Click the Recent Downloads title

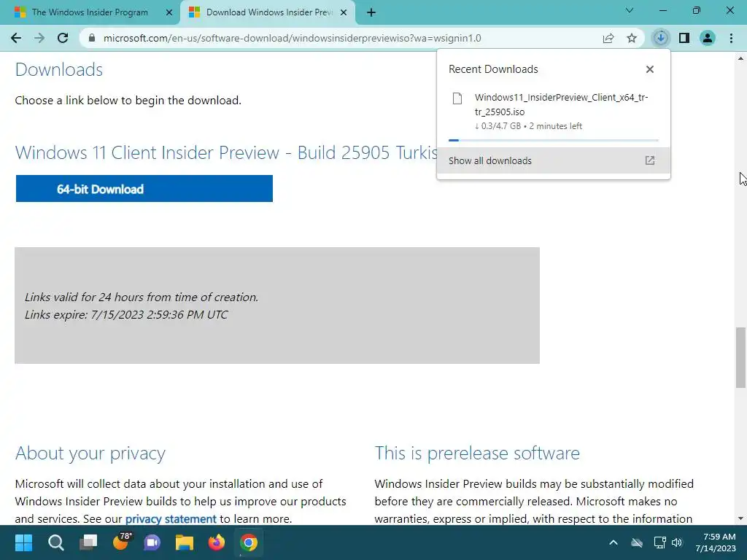493,69
